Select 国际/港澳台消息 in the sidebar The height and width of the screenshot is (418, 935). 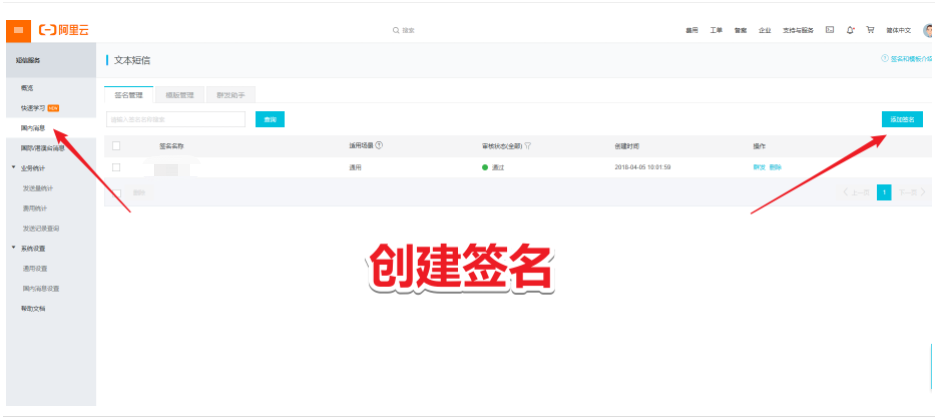point(42,148)
